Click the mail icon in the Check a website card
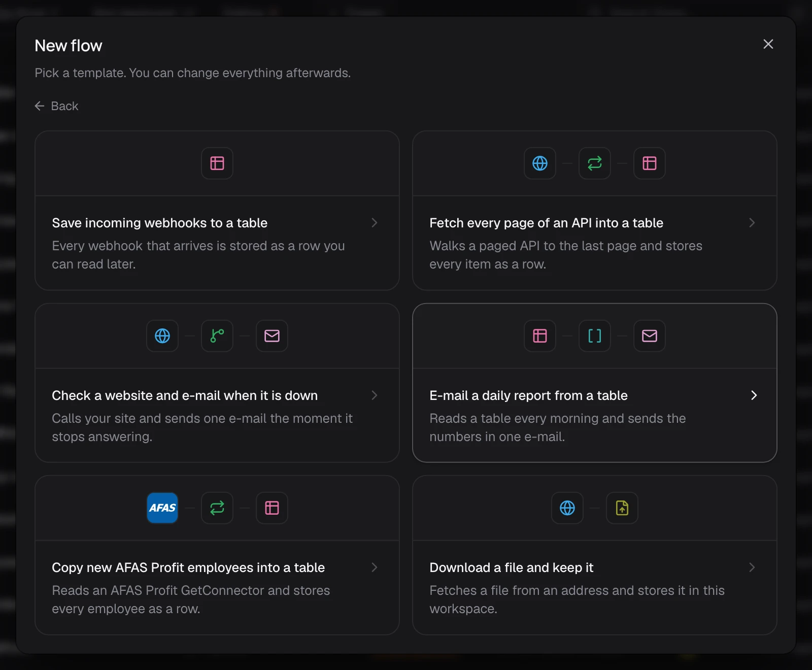812x670 pixels. [x=272, y=336]
